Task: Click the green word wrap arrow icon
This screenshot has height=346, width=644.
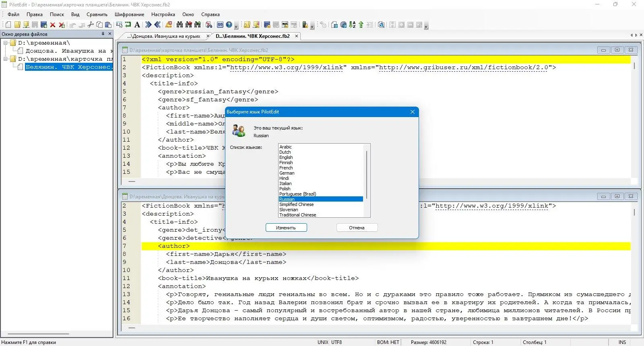Action: [x=128, y=25]
